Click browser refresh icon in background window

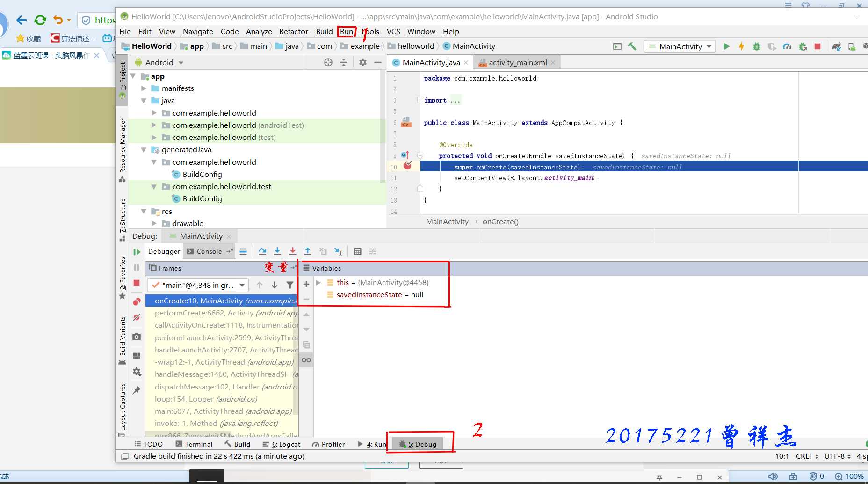coord(40,20)
